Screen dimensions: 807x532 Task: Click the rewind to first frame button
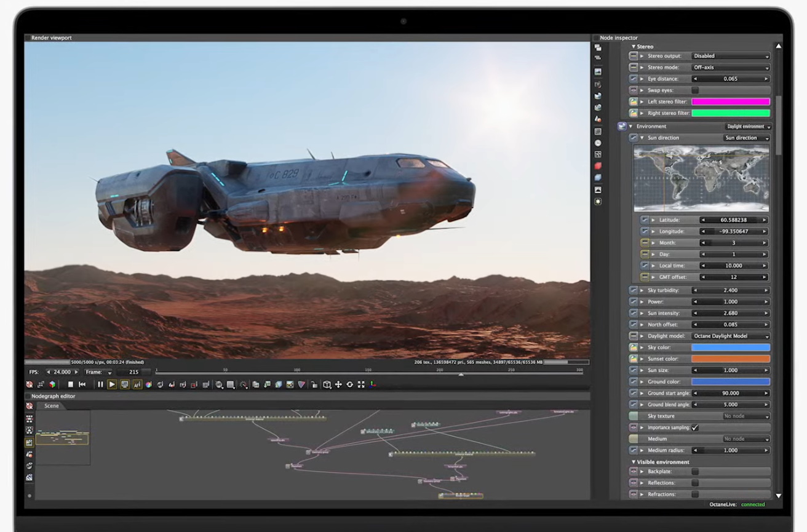pos(82,384)
